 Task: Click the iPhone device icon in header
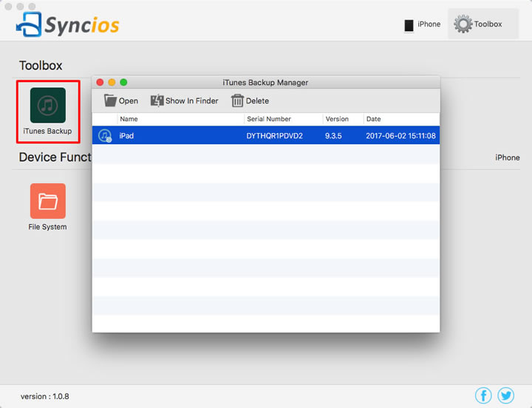[409, 25]
